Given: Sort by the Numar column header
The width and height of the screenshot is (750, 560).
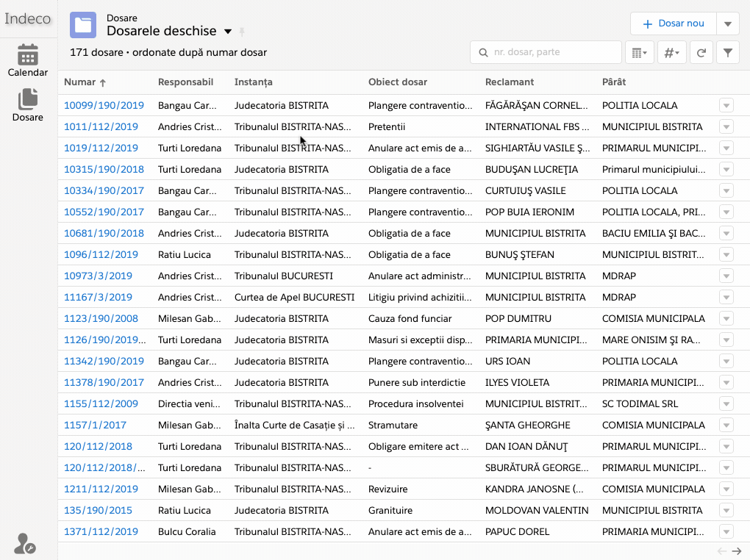Looking at the screenshot, I should [80, 82].
